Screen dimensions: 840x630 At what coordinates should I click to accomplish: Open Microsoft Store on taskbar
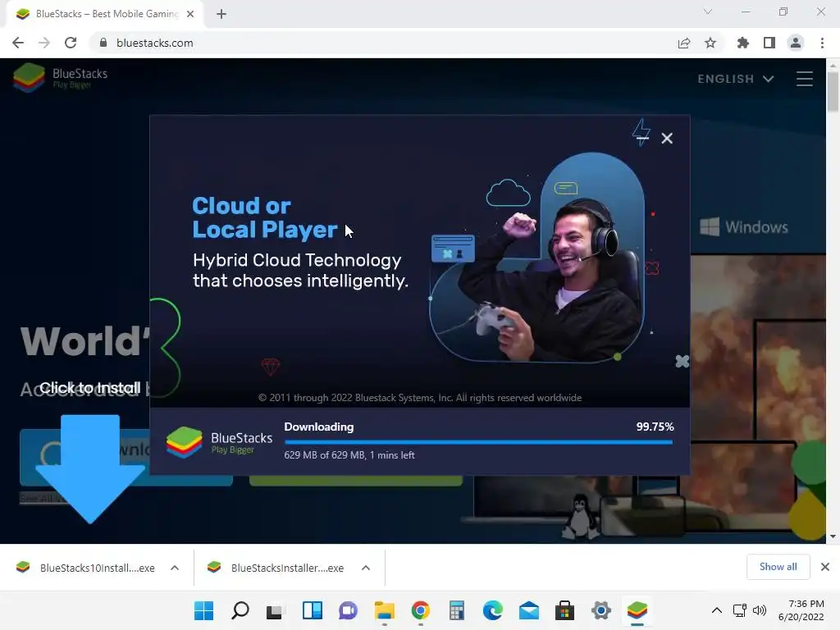tap(564, 610)
